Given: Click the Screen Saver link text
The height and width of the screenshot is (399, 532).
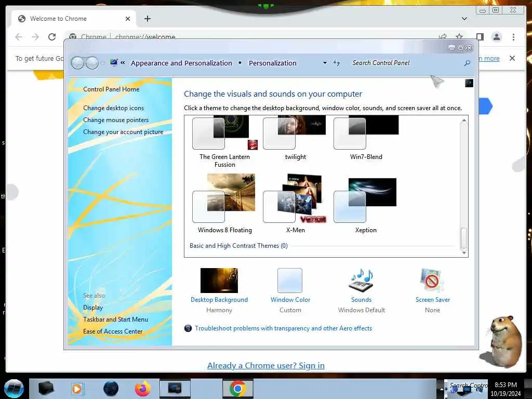Looking at the screenshot, I should click(x=433, y=300).
